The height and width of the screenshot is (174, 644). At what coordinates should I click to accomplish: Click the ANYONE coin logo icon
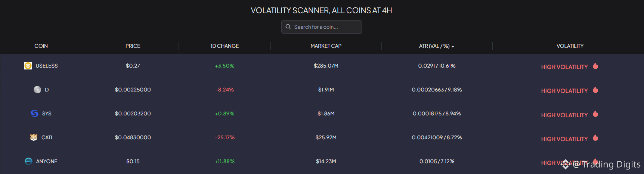28,161
